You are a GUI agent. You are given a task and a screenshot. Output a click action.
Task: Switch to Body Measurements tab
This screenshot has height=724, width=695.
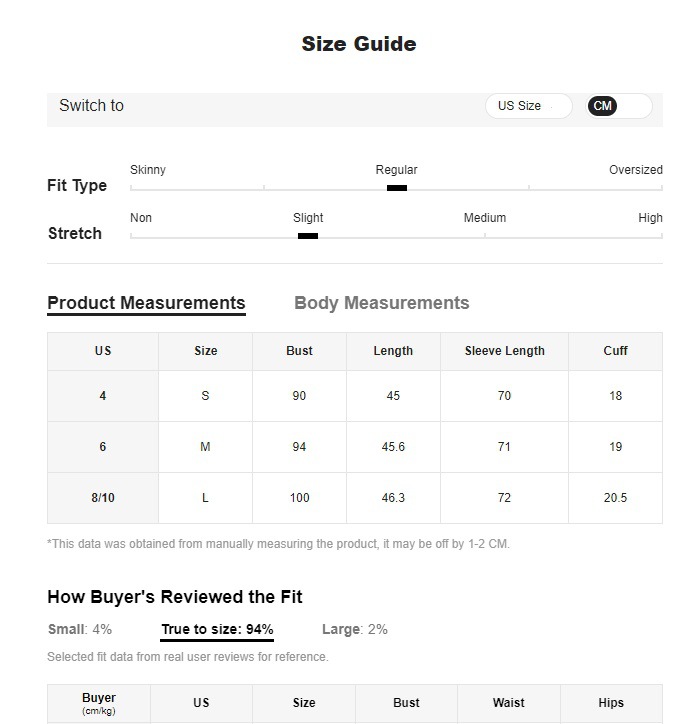pyautogui.click(x=381, y=303)
